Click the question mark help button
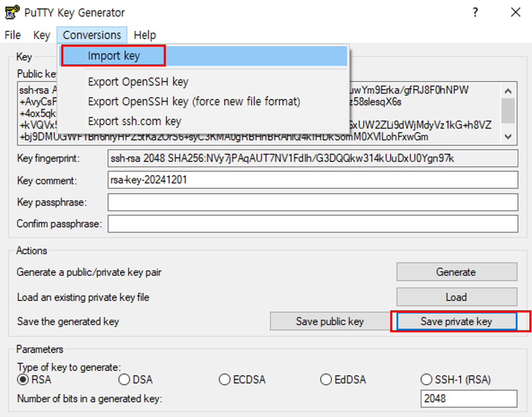 476,12
